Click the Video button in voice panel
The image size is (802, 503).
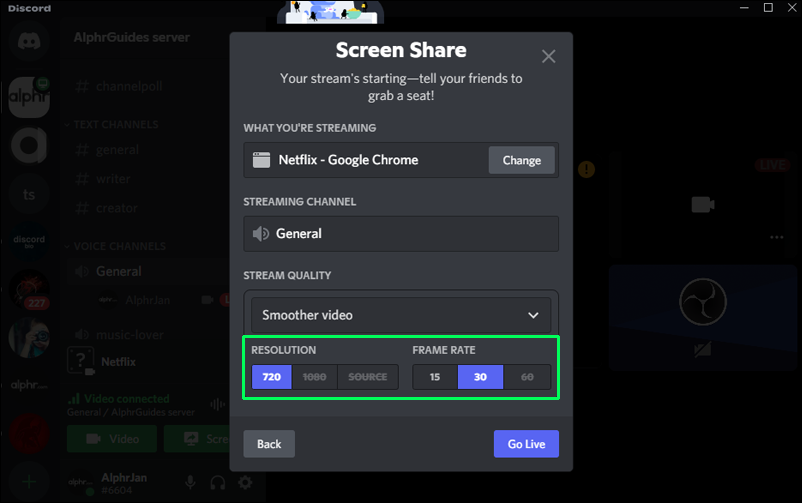click(x=112, y=439)
